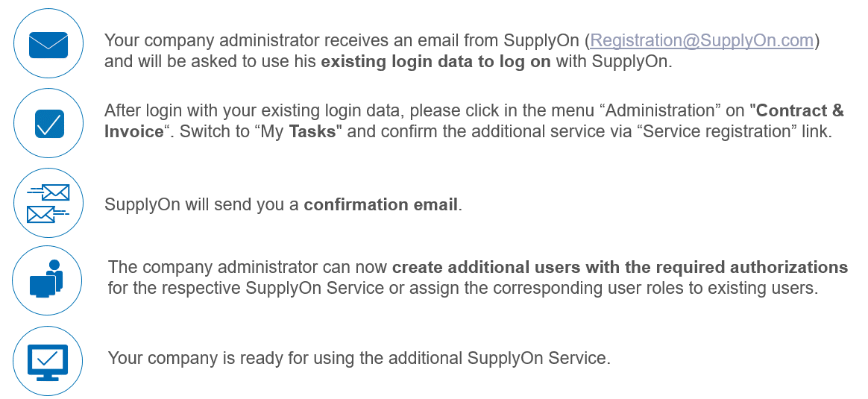This screenshot has width=868, height=399.
Task: Click the blue envelope email icon
Action: coord(48,44)
